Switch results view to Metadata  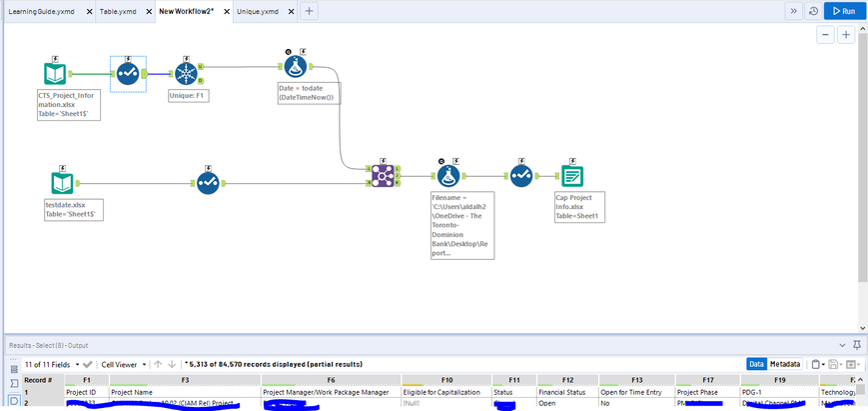(x=784, y=364)
